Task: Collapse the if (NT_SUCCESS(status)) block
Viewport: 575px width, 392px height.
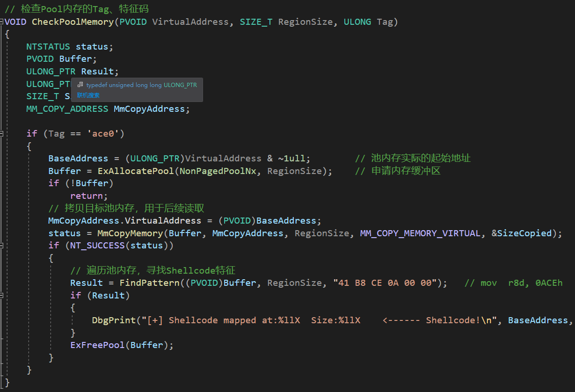Action: pyautogui.click(x=2, y=245)
